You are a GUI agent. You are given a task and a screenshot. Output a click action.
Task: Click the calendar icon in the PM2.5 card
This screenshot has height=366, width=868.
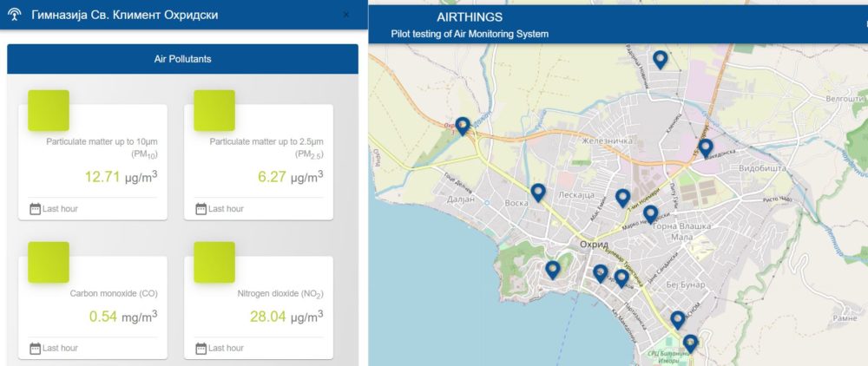[x=201, y=209]
